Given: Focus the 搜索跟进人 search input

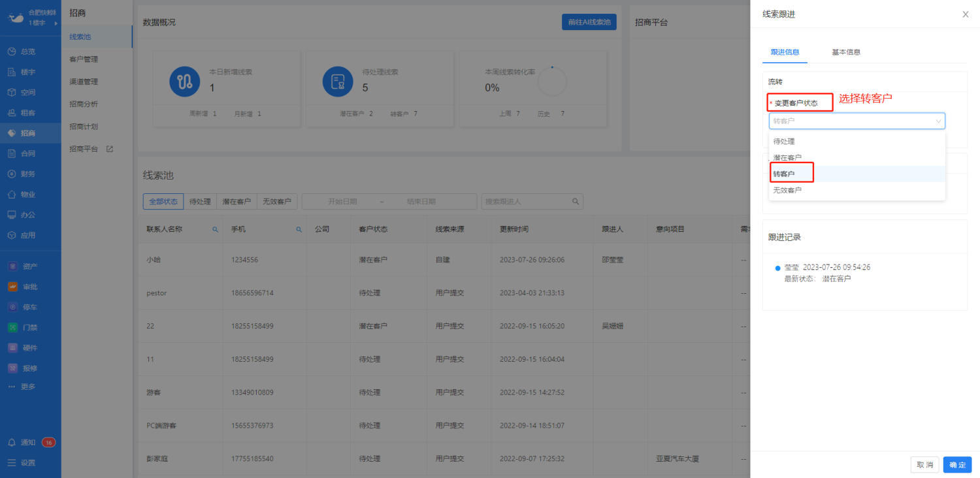Looking at the screenshot, I should 526,202.
